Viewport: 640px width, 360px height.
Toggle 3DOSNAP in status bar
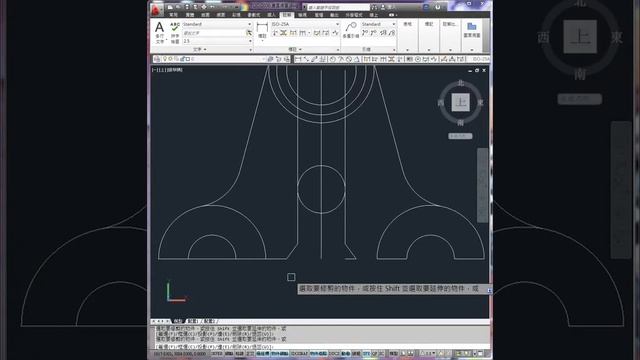(x=299, y=353)
